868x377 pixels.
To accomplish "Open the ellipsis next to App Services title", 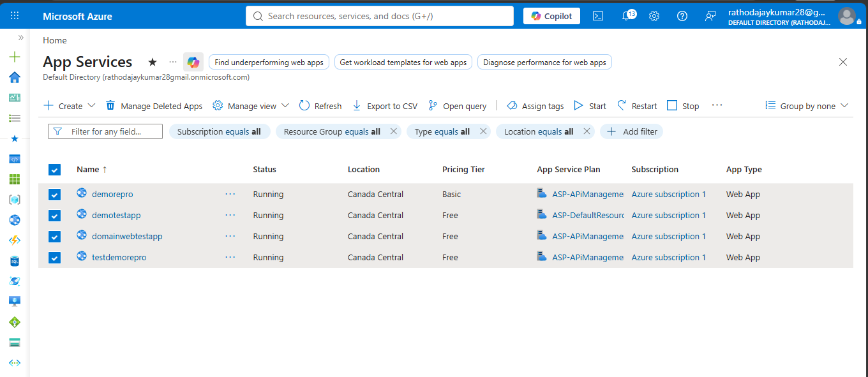I will pos(173,62).
